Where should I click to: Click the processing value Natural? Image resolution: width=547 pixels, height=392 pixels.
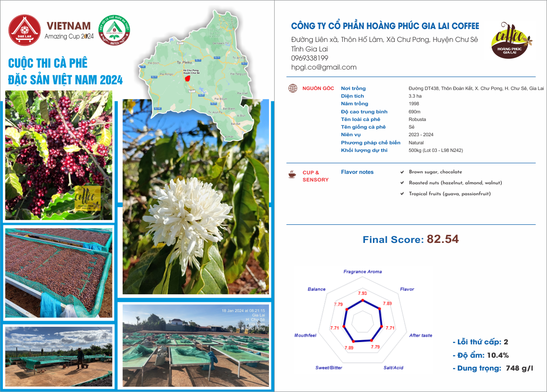pyautogui.click(x=416, y=143)
